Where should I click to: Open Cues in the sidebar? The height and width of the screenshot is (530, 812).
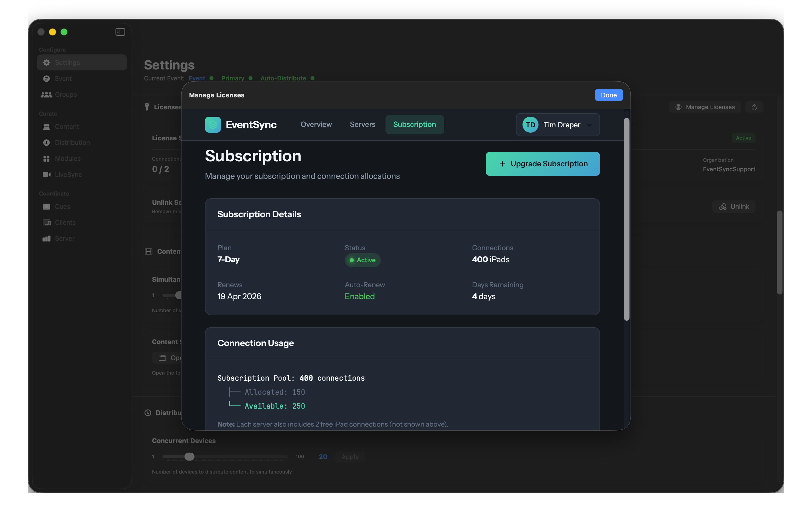tap(82, 207)
